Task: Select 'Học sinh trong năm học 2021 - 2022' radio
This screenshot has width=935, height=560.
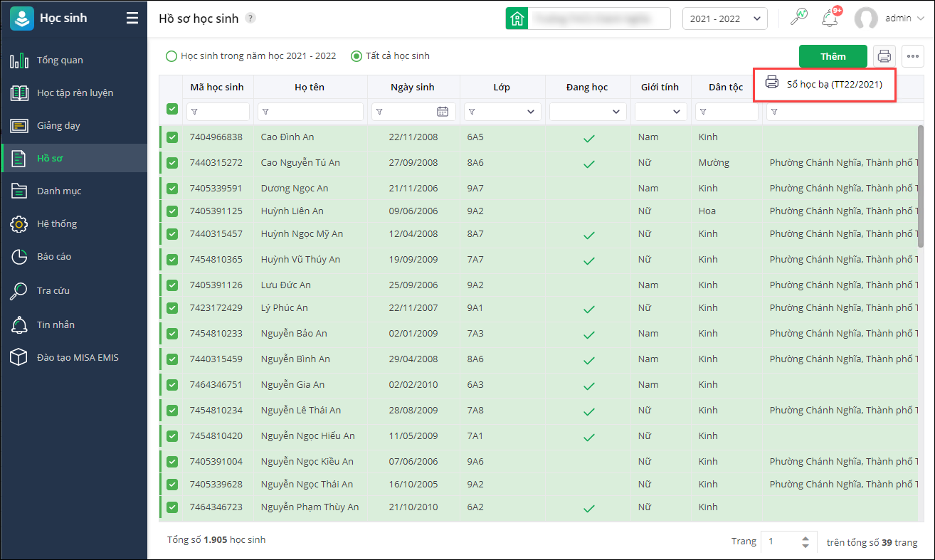Action: (171, 56)
